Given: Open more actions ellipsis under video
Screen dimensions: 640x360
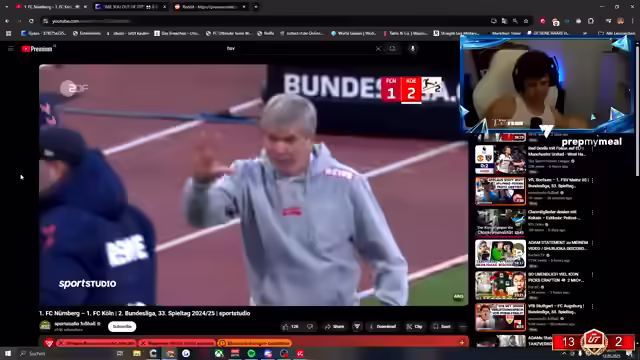Looking at the screenshot, I should coord(462,327).
